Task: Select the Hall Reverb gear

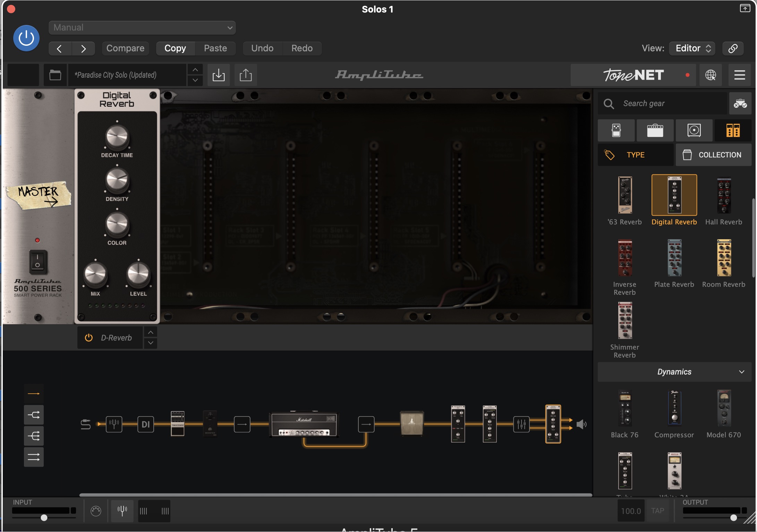Action: point(724,200)
